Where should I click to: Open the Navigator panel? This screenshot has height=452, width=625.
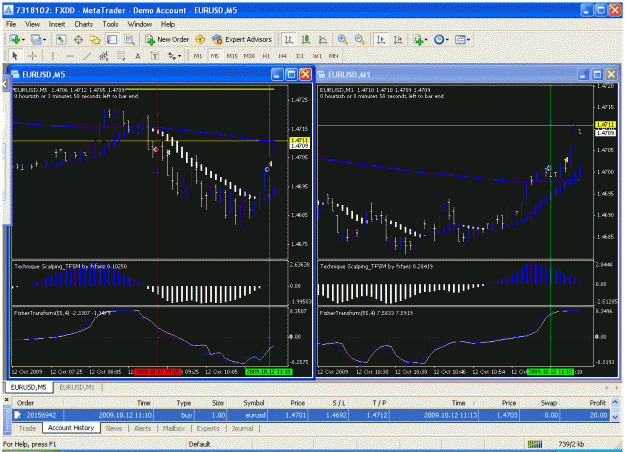(x=95, y=39)
